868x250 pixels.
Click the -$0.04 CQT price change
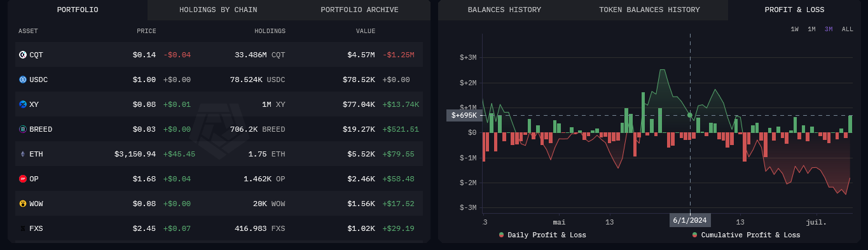(x=177, y=55)
